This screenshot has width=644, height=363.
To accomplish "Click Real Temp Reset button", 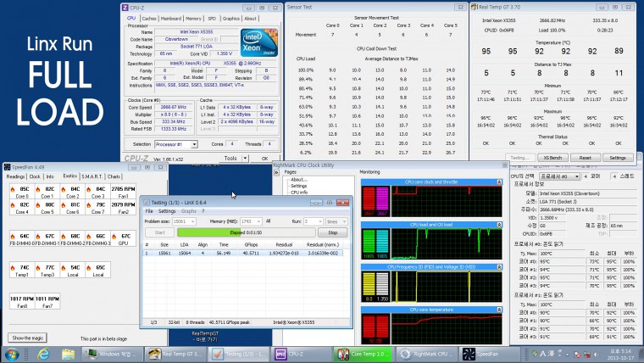I will click(x=585, y=158).
